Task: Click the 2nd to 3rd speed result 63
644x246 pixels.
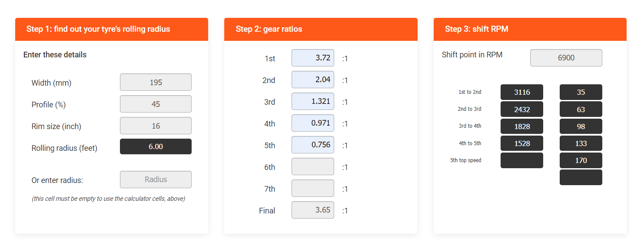Action: pyautogui.click(x=581, y=110)
